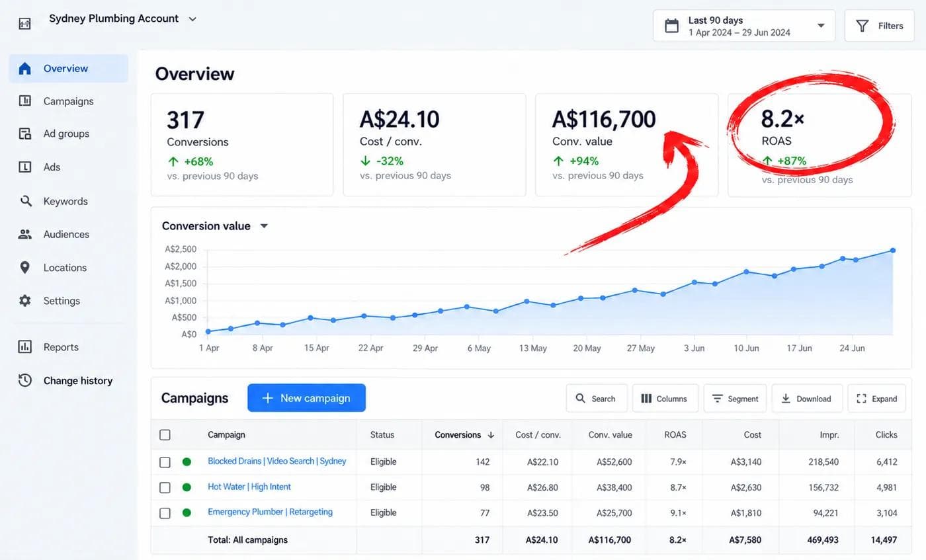Open Emergency Plumber | Retargeting campaign link
926x560 pixels.
(x=270, y=512)
